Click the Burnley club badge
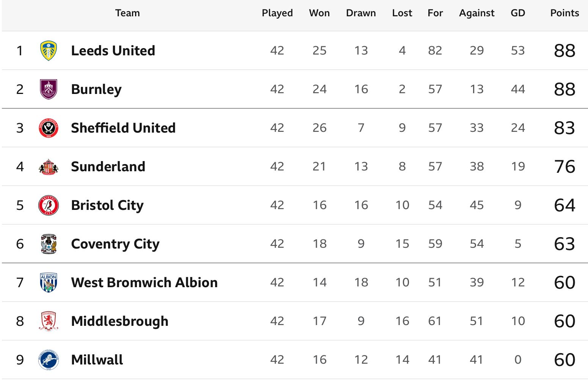 point(49,89)
